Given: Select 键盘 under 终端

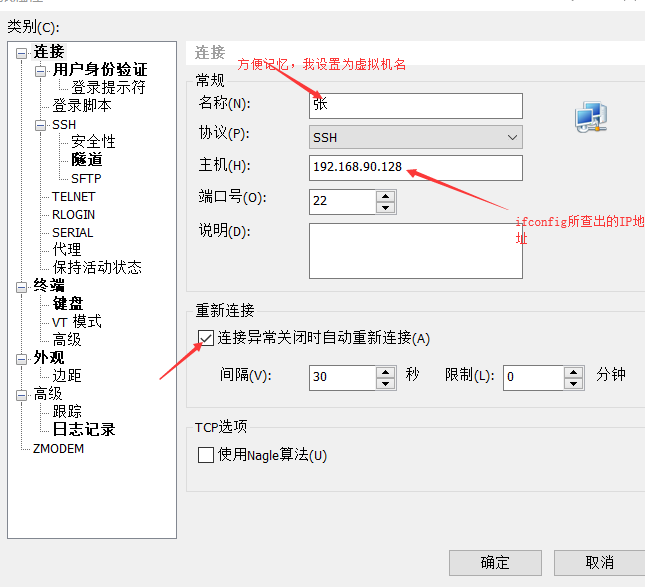Looking at the screenshot, I should pos(68,304).
